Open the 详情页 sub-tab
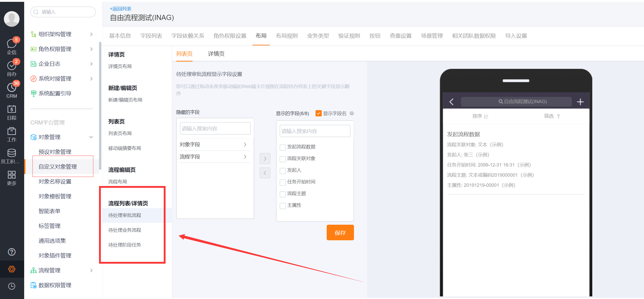 (216, 54)
